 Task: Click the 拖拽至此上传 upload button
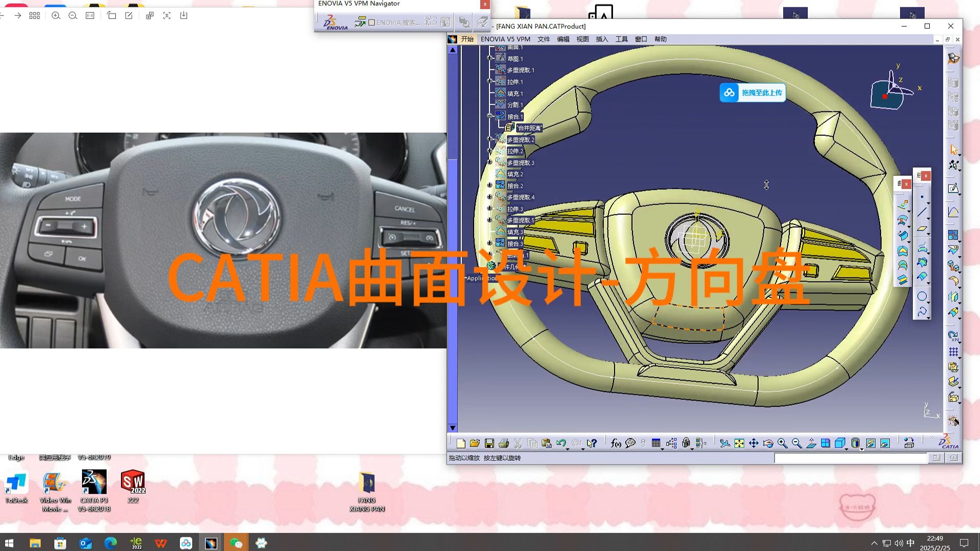click(752, 93)
